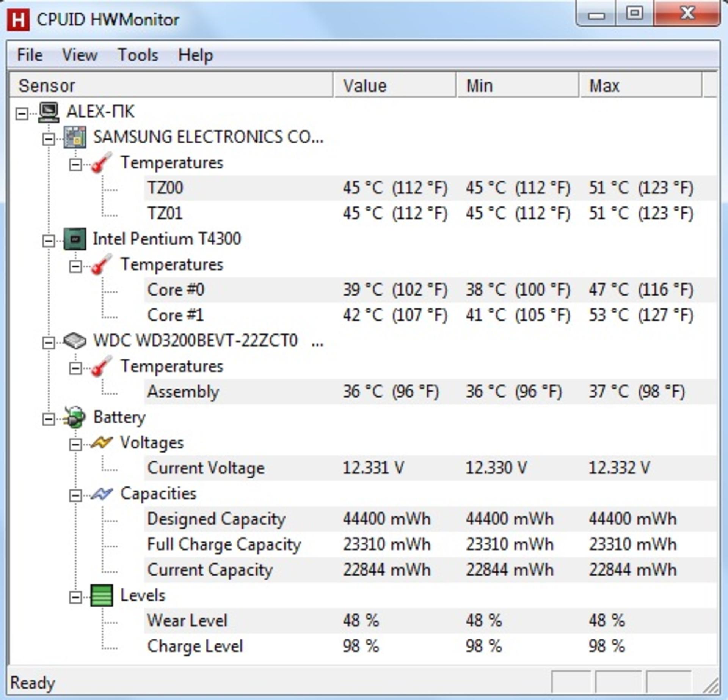728x700 pixels.
Task: Click the Intel Pentium T4300 chip icon
Action: [75, 239]
